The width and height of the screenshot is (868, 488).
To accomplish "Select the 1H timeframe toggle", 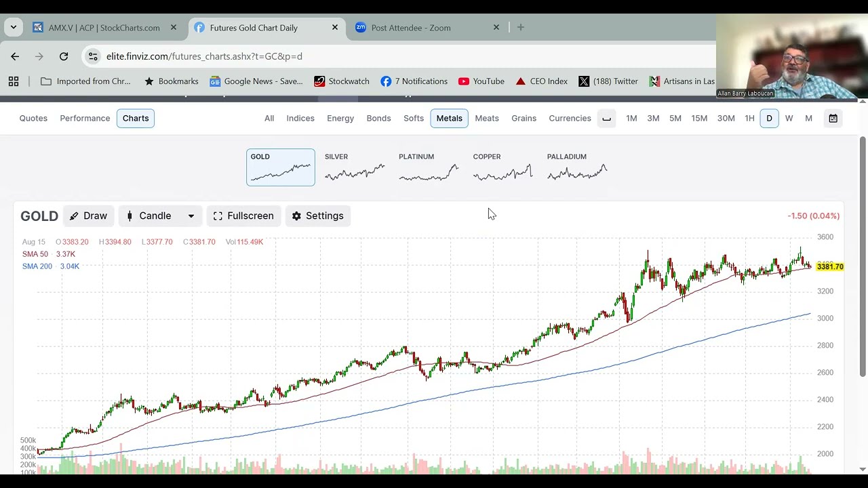I will pyautogui.click(x=749, y=119).
